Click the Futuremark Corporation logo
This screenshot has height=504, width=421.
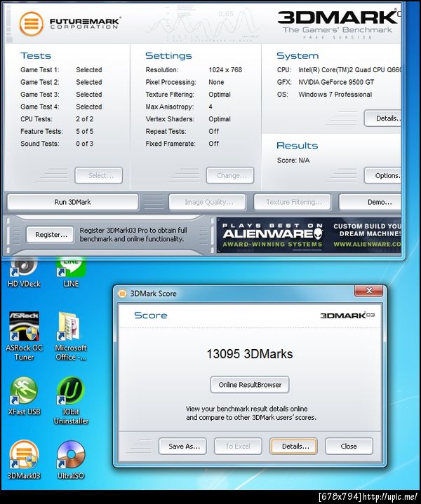click(x=69, y=23)
